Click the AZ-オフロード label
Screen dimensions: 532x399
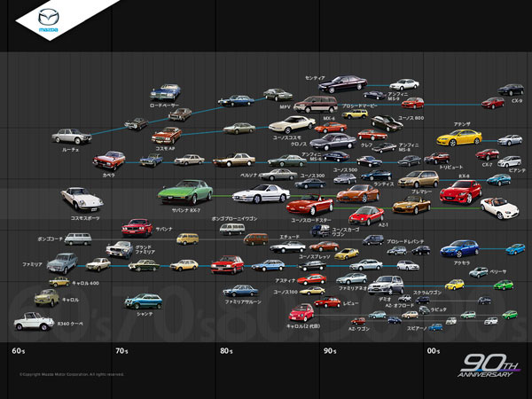(400, 305)
